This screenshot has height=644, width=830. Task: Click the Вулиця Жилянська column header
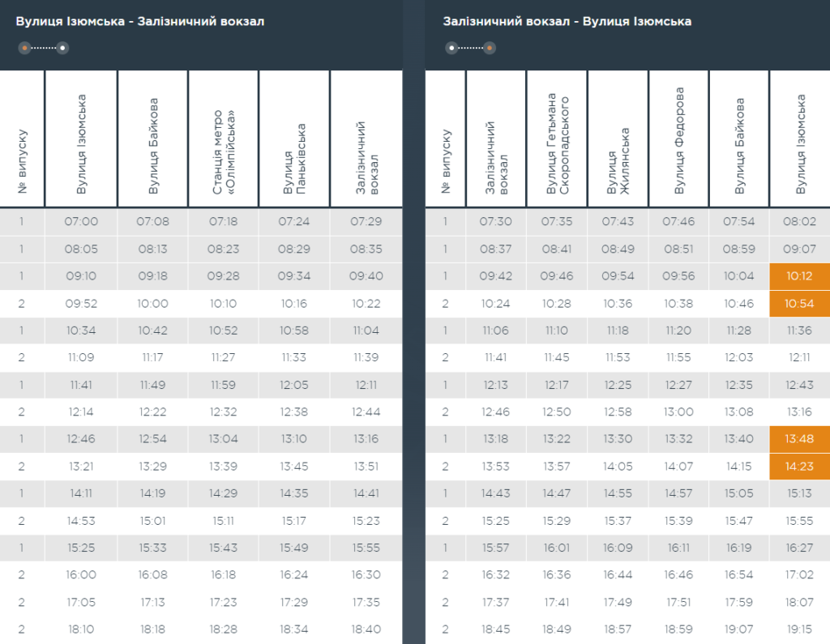tap(618, 139)
